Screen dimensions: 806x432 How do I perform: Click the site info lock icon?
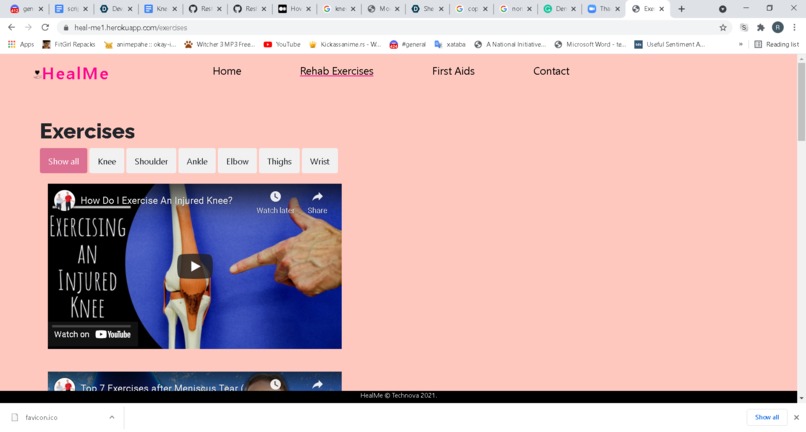click(66, 28)
